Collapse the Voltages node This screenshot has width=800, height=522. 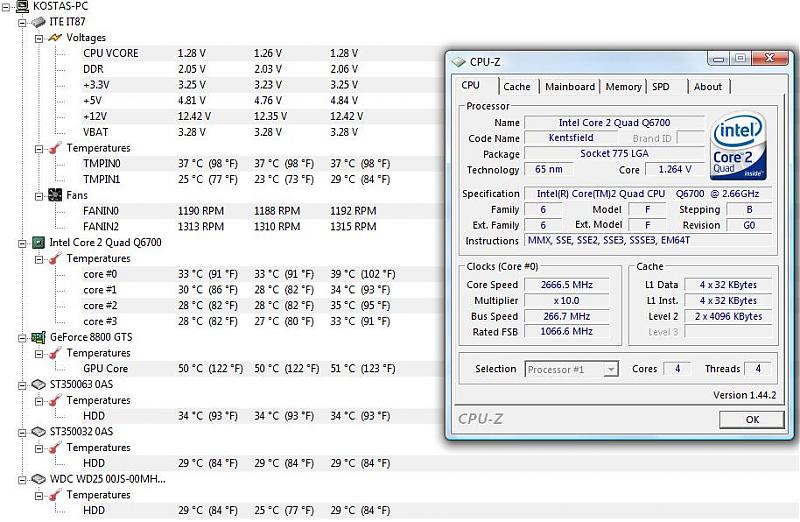[39, 38]
